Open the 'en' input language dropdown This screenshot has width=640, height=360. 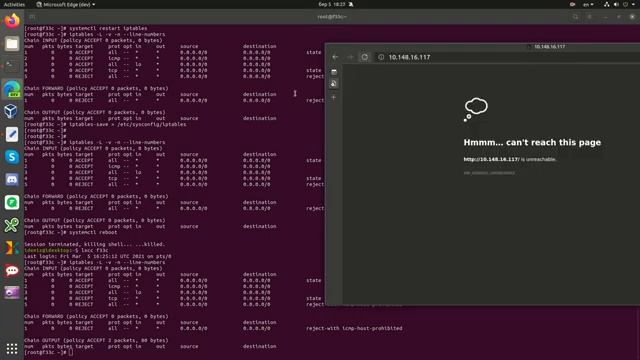tap(588, 4)
